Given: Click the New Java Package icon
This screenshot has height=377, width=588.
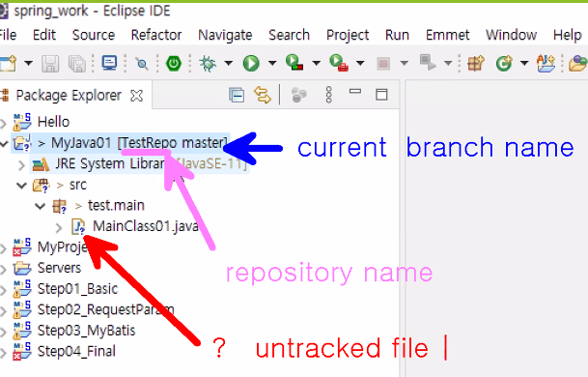Looking at the screenshot, I should pos(475,63).
